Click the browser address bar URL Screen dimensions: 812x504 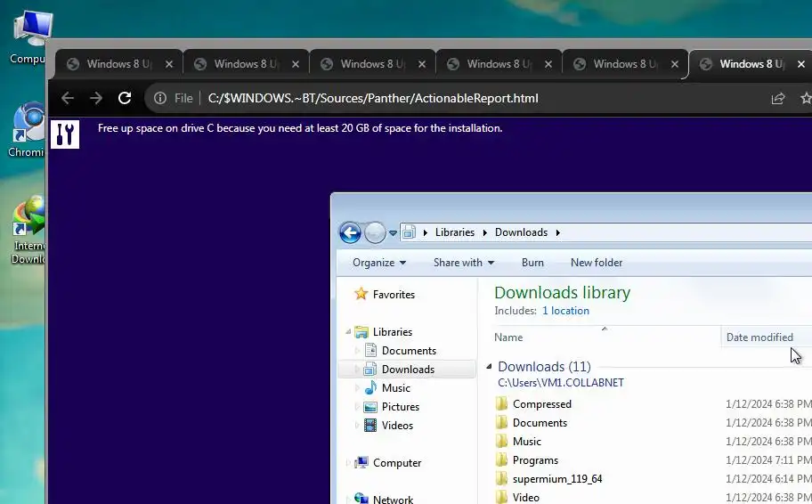373,99
